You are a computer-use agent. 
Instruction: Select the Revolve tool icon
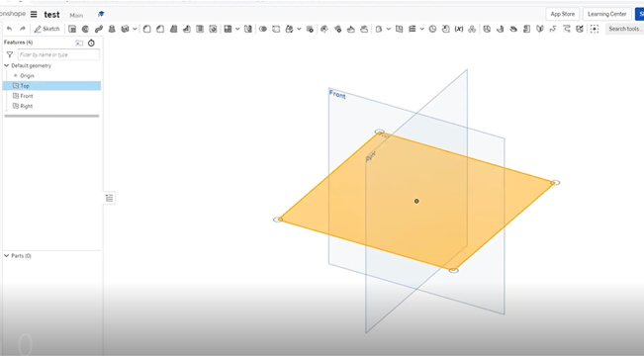click(85, 29)
